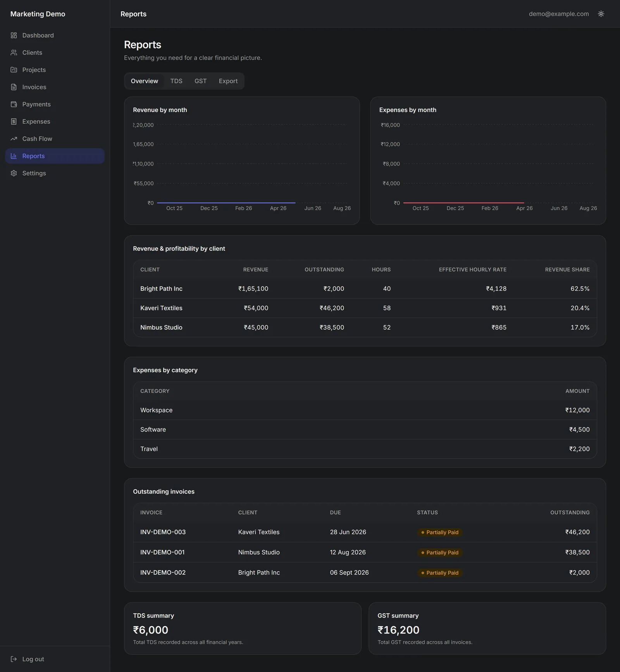Click invoice INV-DEMO-002
620x672 pixels.
[x=163, y=572]
